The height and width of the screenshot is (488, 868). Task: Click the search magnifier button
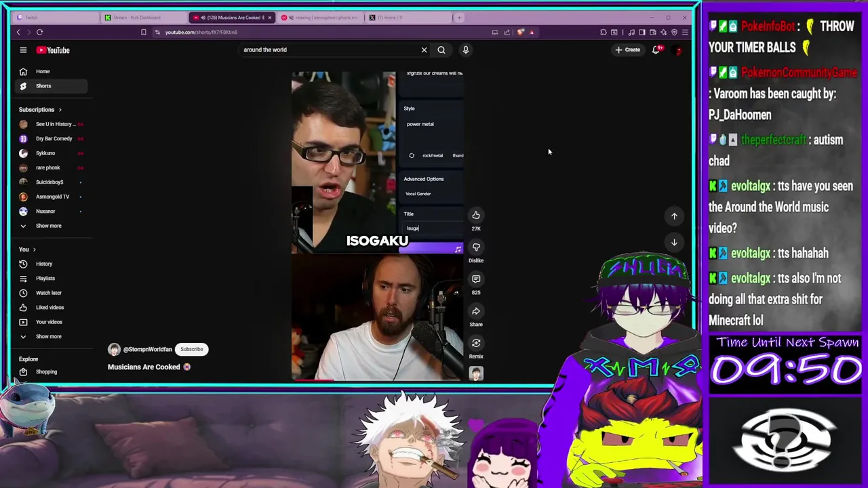click(441, 49)
